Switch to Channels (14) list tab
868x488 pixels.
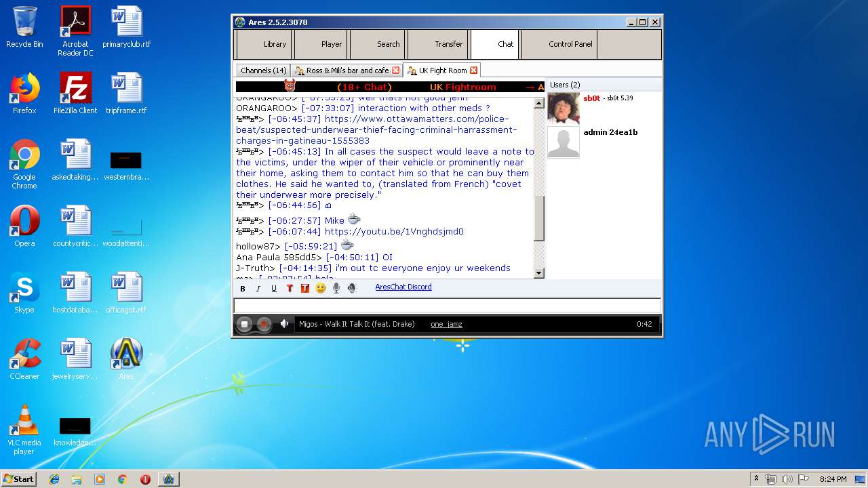(263, 70)
